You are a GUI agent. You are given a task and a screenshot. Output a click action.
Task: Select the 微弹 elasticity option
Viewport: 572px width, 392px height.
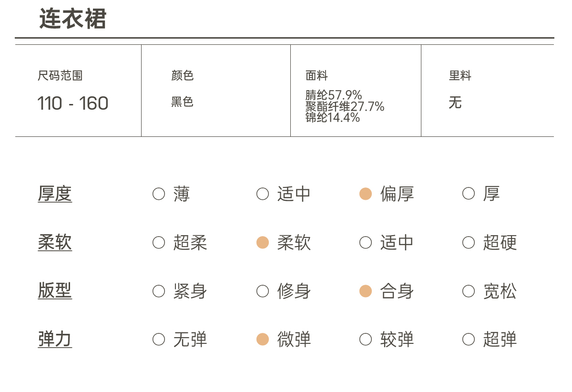(263, 340)
